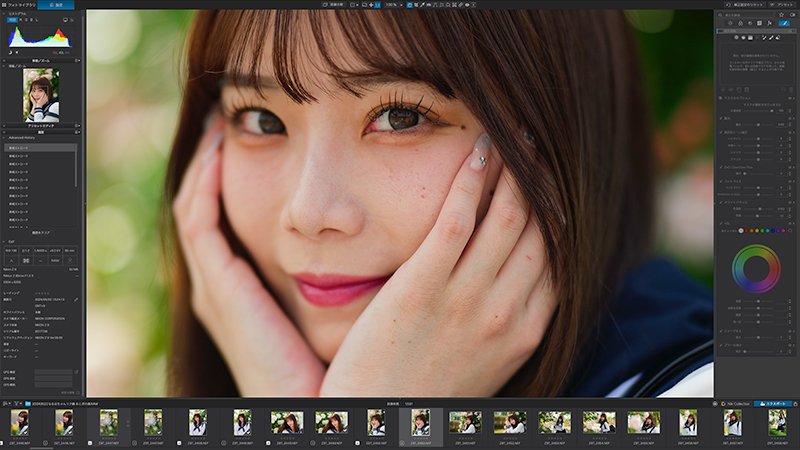Open the Light corrections tab icon
Screen dimensions: 800x450
pos(730,23)
